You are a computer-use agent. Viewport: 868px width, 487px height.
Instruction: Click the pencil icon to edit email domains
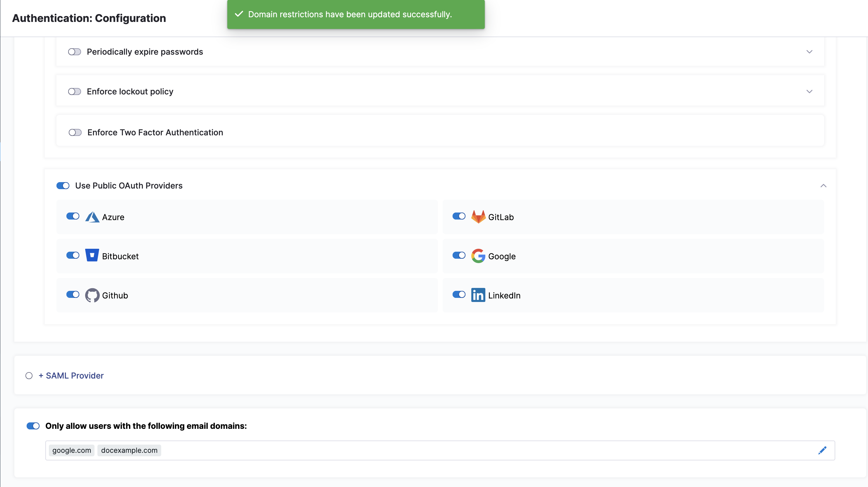point(822,450)
